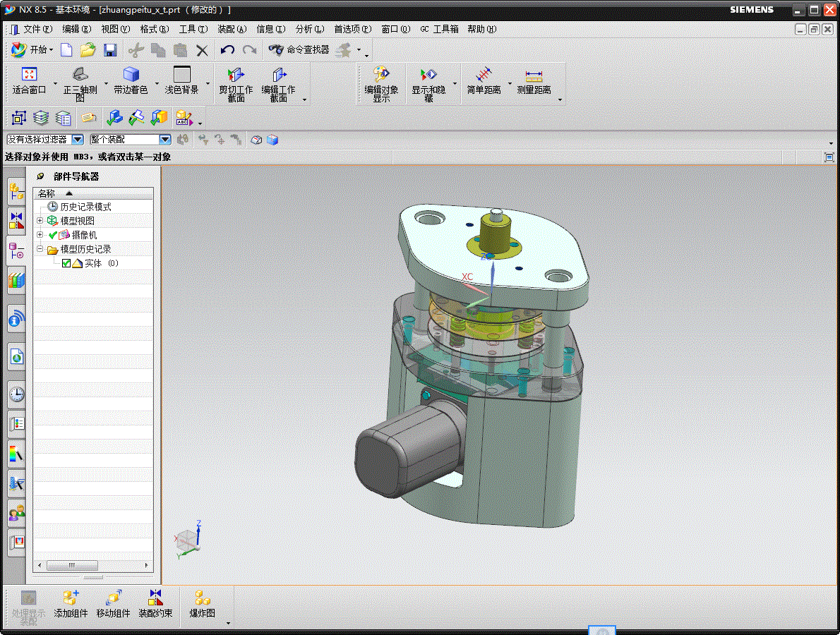Open the 分析(L) menu
The height and width of the screenshot is (635, 840).
pos(309,29)
